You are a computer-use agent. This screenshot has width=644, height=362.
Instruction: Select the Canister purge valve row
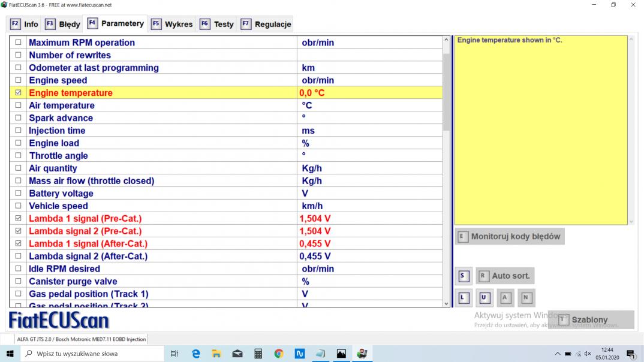(226, 281)
